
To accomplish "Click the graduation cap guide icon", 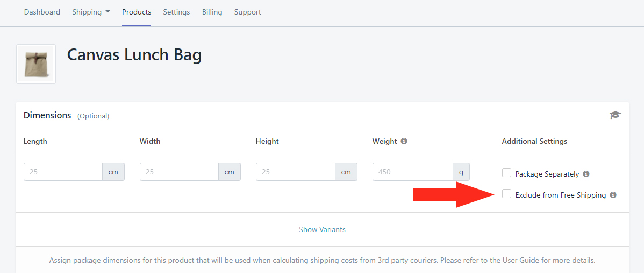I will click(x=616, y=115).
